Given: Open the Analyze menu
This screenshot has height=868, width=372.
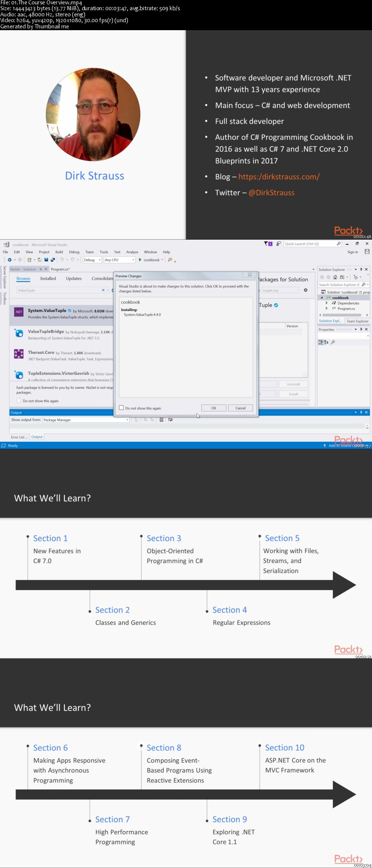Looking at the screenshot, I should [x=132, y=252].
